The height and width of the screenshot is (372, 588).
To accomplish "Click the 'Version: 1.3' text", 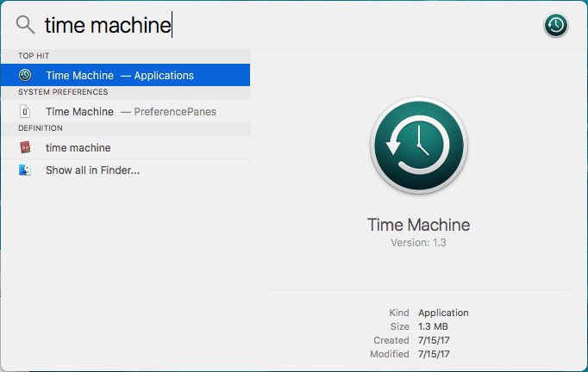I will click(418, 243).
